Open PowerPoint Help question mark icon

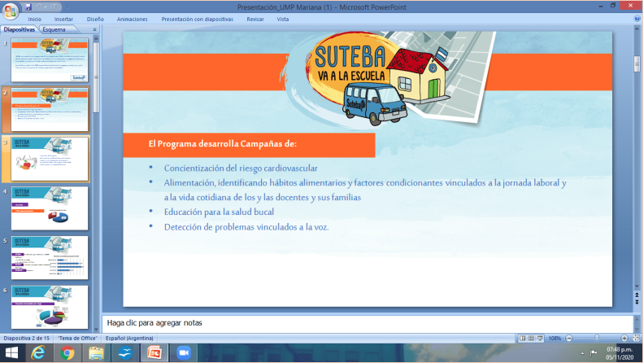[x=636, y=17]
